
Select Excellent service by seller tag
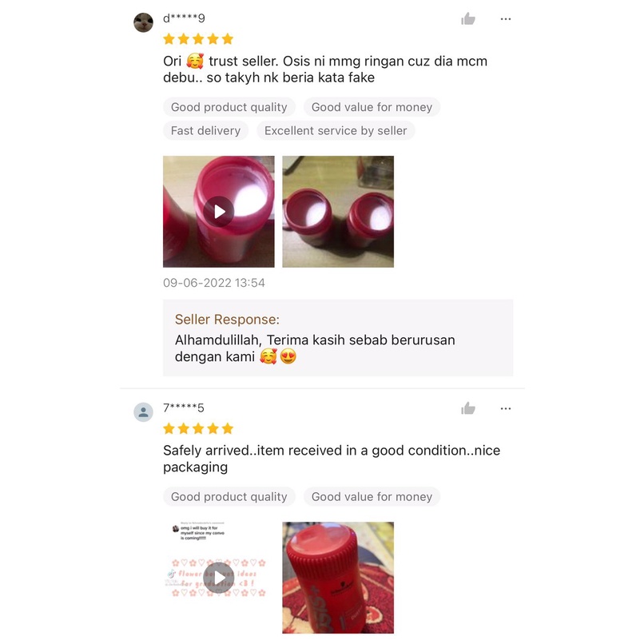click(x=336, y=130)
